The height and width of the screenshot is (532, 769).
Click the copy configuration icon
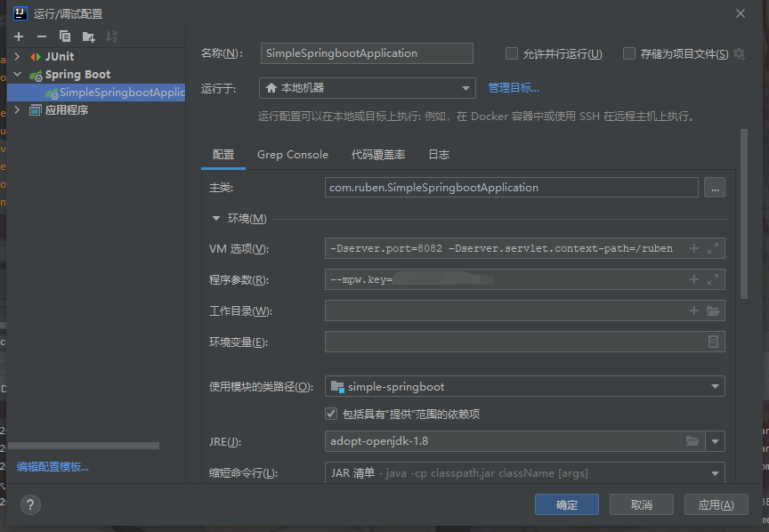coord(64,36)
